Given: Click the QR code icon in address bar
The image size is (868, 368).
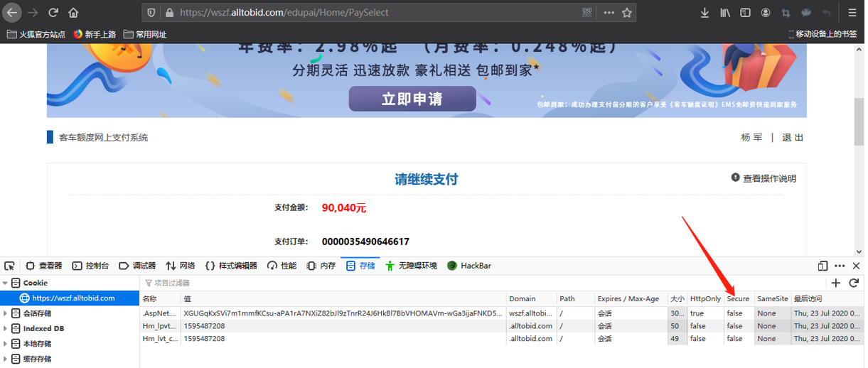Looking at the screenshot, I should 587,13.
